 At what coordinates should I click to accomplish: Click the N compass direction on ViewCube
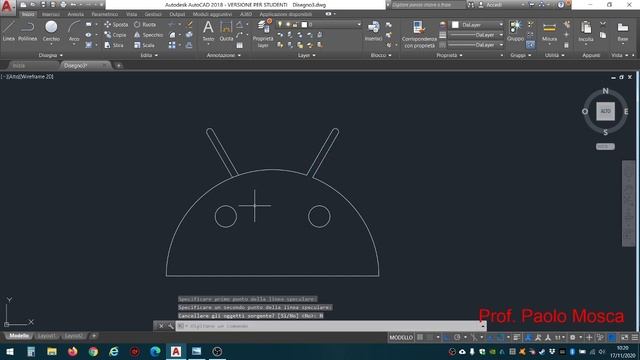[605, 91]
